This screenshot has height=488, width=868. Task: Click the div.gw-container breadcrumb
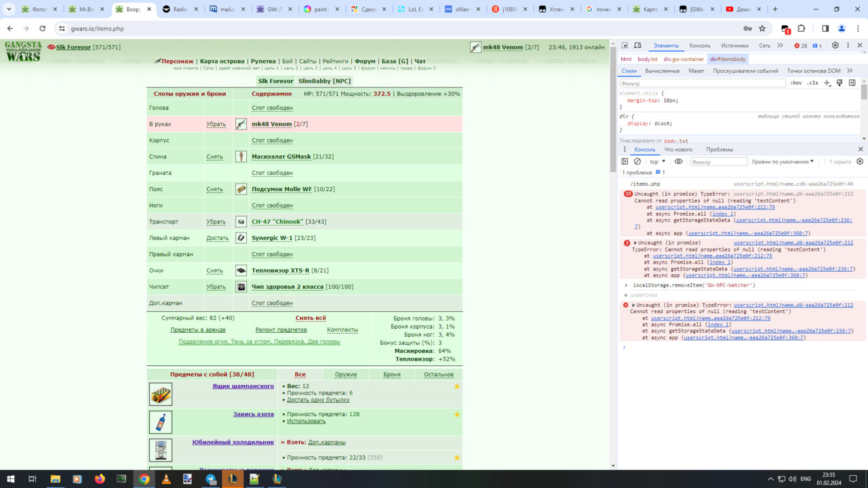point(684,59)
